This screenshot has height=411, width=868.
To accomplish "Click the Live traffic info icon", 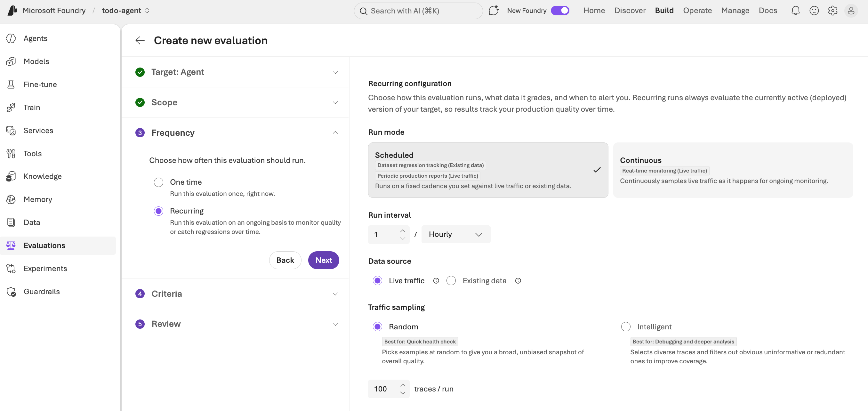I will coord(436,281).
